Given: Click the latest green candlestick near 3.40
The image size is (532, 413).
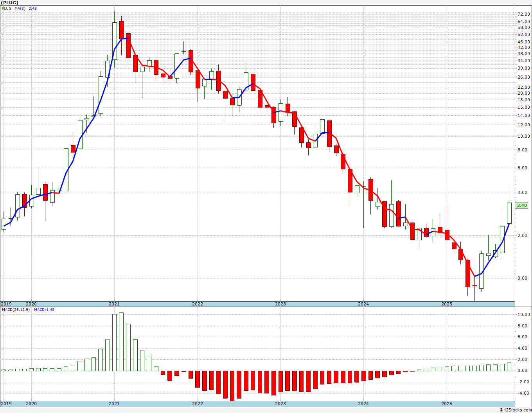Looking at the screenshot, I should pos(509,213).
